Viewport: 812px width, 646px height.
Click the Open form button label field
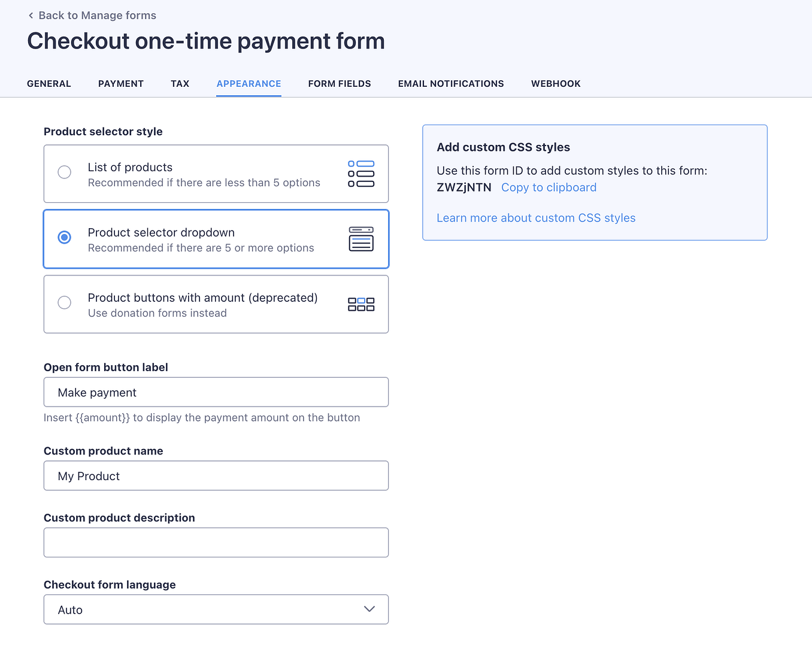coord(216,392)
